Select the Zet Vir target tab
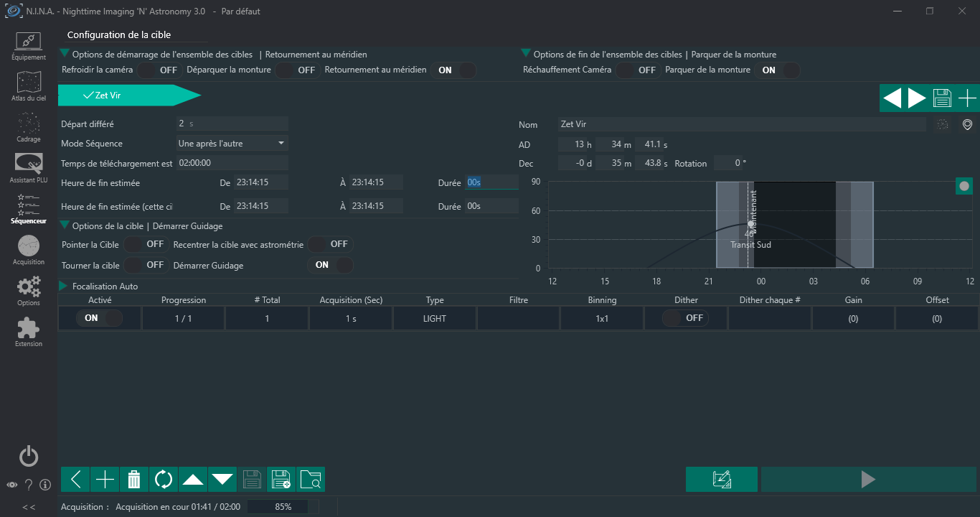Screen dimensions: 980x517 click(129, 95)
